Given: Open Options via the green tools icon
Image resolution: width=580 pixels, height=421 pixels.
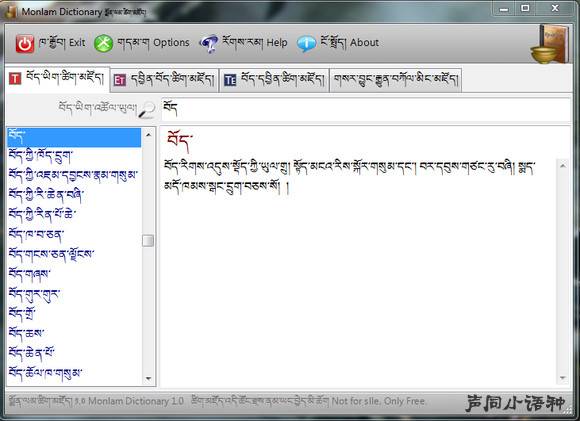Looking at the screenshot, I should pyautogui.click(x=103, y=43).
